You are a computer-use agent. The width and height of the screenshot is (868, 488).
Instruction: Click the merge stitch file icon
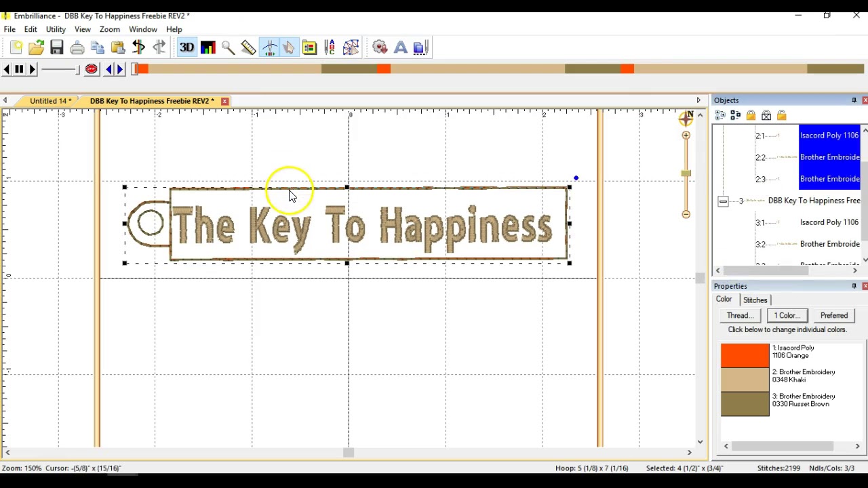click(x=420, y=47)
